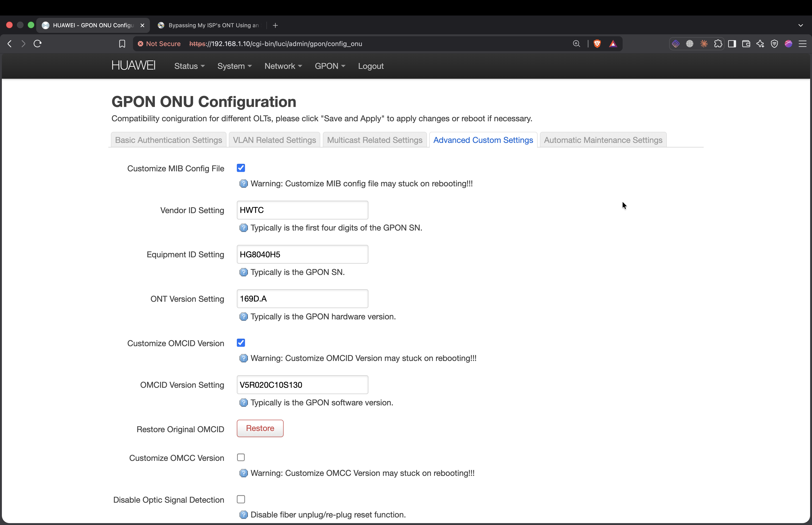The image size is (812, 525).
Task: Switch to VLAN Related Settings tab
Action: 275,140
